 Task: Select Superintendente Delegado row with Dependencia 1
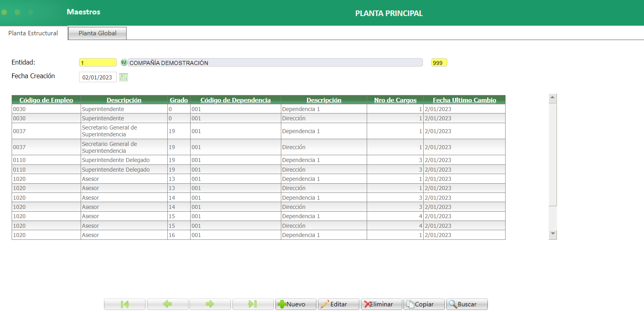(x=258, y=160)
